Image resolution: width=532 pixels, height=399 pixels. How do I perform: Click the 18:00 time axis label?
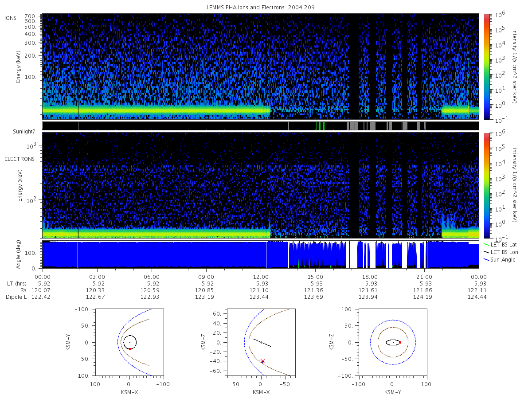coord(370,277)
